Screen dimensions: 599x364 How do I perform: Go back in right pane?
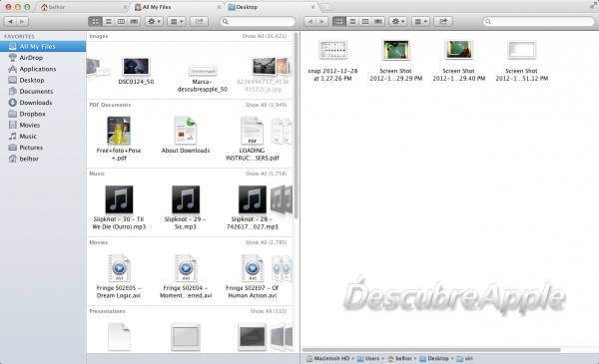click(x=310, y=21)
